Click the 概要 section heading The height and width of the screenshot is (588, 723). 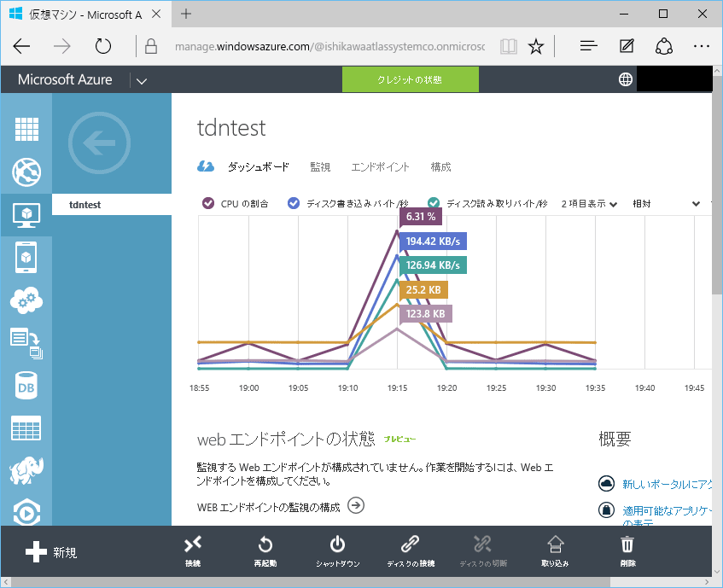pyautogui.click(x=615, y=439)
